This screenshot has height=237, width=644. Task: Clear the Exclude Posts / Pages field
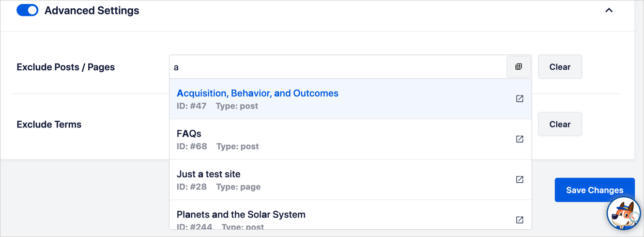tap(560, 67)
